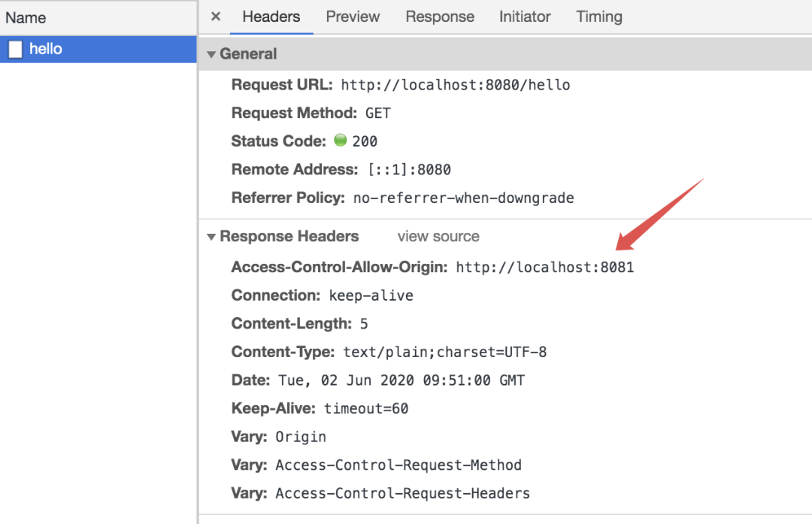This screenshot has width=812, height=524.
Task: Click the Access-Control-Allow-Origin header value
Action: pos(545,267)
